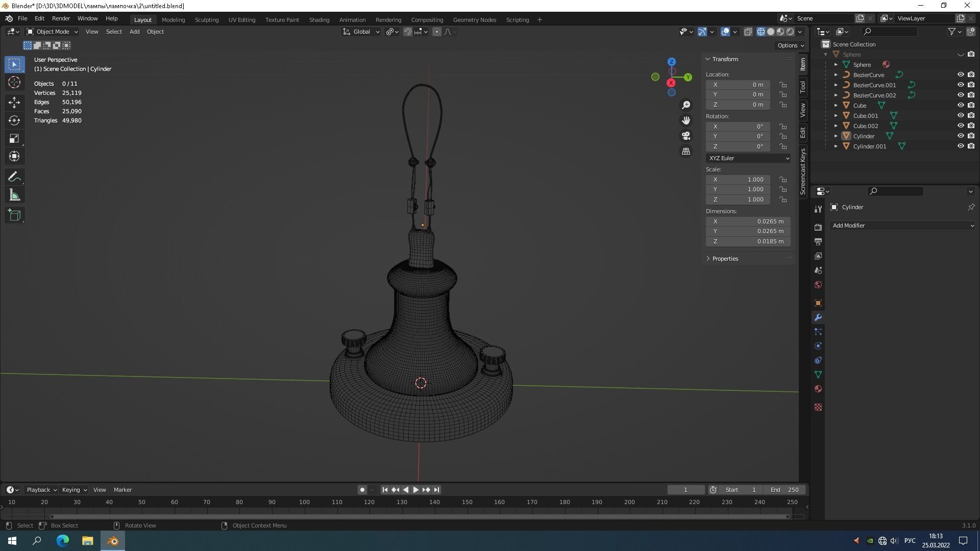This screenshot has width=980, height=551.
Task: Open the Add Modifier dropdown
Action: coord(902,226)
